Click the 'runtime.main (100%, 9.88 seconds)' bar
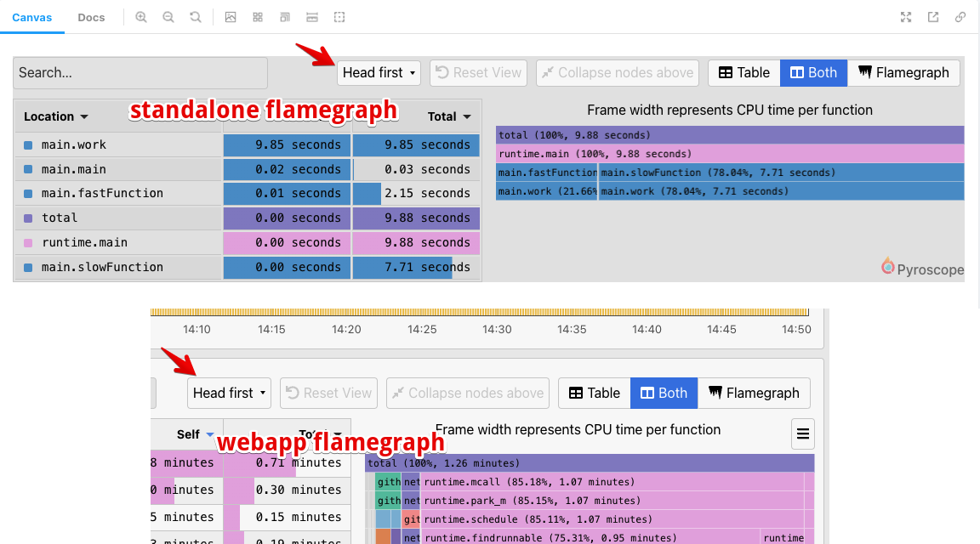Image resolution: width=980 pixels, height=544 pixels. coord(730,154)
